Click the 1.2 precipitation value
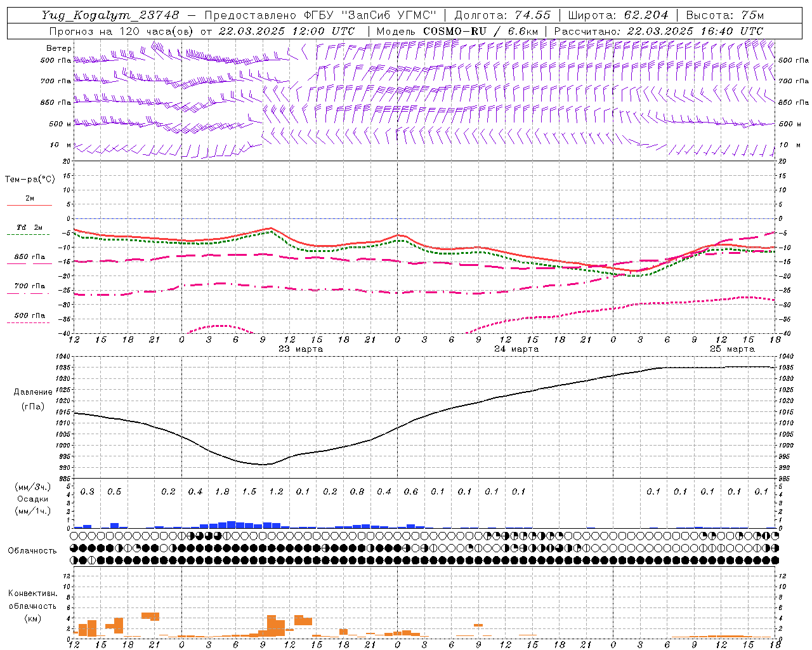Image resolution: width=812 pixels, height=650 pixels. [276, 492]
